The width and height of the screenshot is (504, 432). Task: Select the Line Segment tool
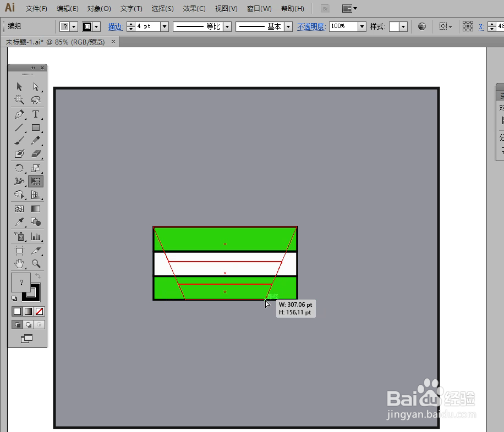point(19,128)
